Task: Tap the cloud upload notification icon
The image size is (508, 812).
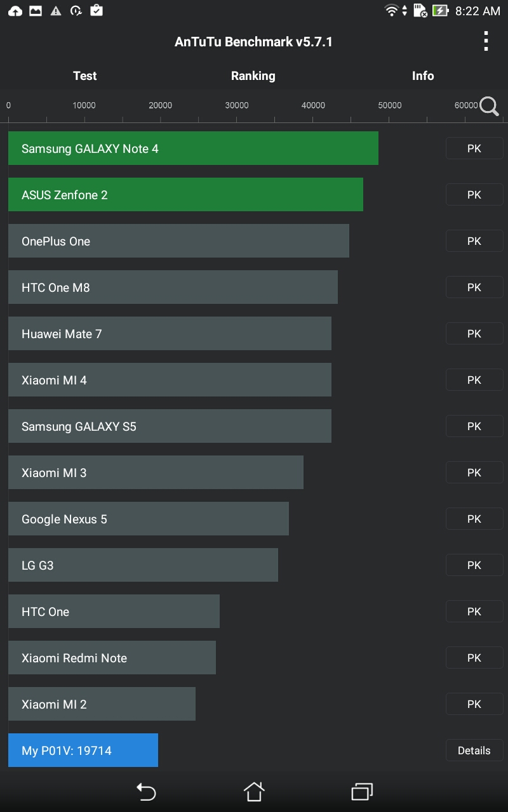Action: (x=15, y=11)
